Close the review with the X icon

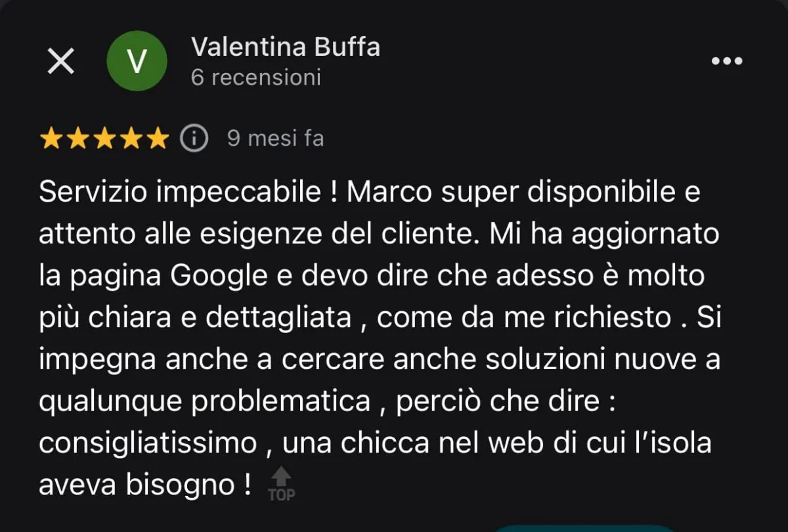pos(61,62)
